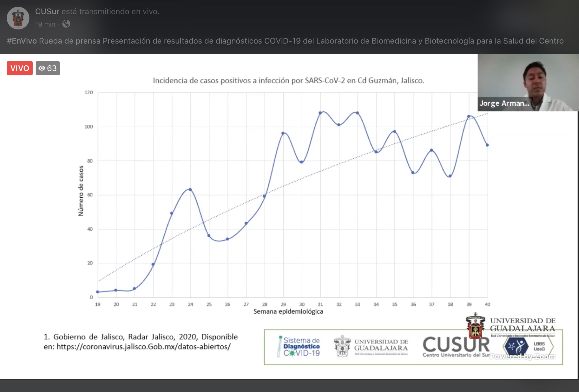This screenshot has width=579, height=392.
Task: Click the Universidad de Guadalajara footer banner logo
Action: pos(371,346)
